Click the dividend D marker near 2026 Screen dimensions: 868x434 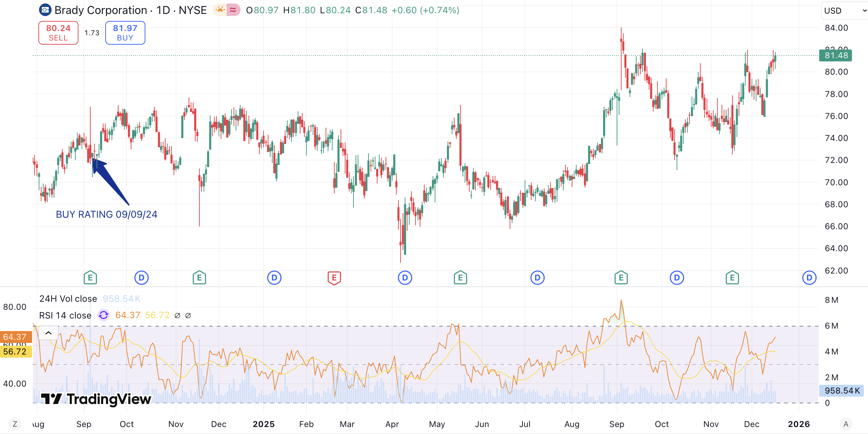pos(809,278)
